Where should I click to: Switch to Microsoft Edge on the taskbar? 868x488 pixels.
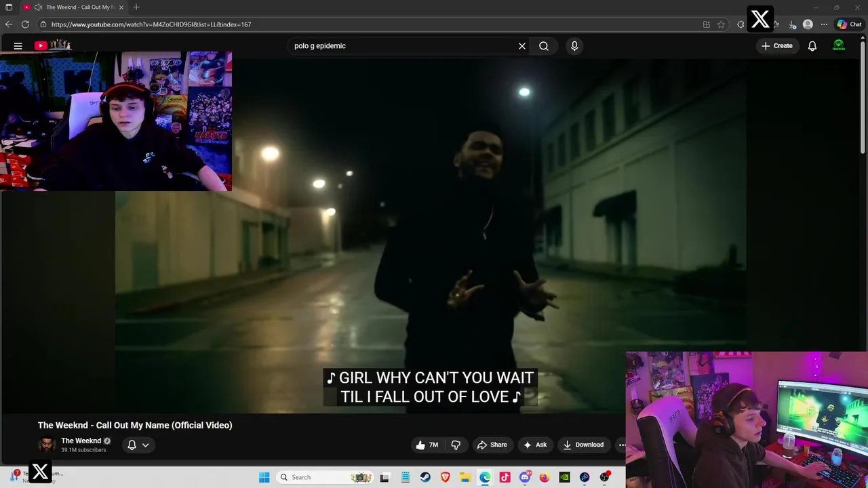pyautogui.click(x=485, y=477)
